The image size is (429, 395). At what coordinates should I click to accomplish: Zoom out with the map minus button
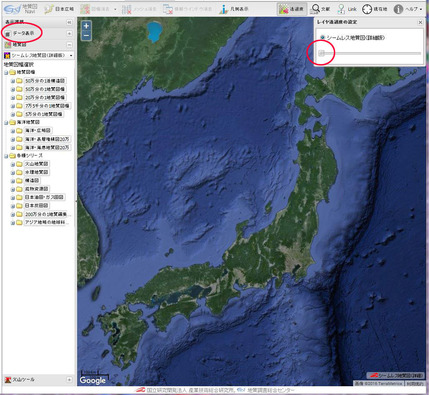(x=86, y=35)
